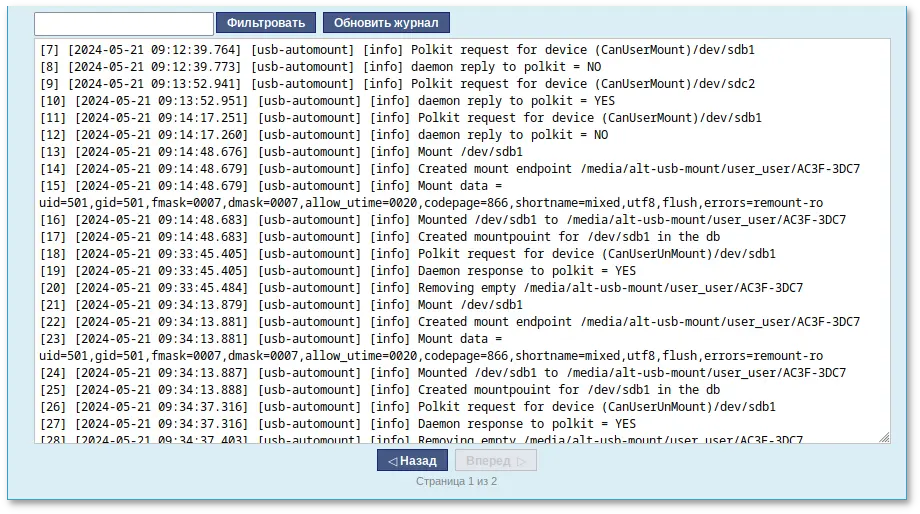This screenshot has height=514, width=920.
Task: Grab the log area resize handle
Action: click(x=884, y=437)
